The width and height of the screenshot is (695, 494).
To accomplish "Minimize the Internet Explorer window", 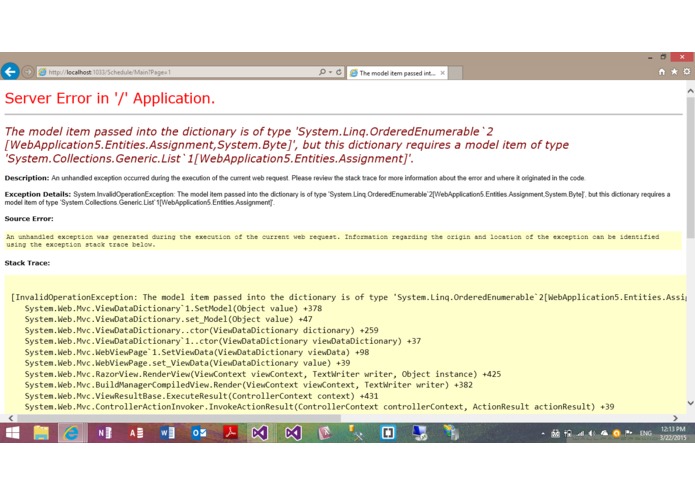I will click(650, 57).
